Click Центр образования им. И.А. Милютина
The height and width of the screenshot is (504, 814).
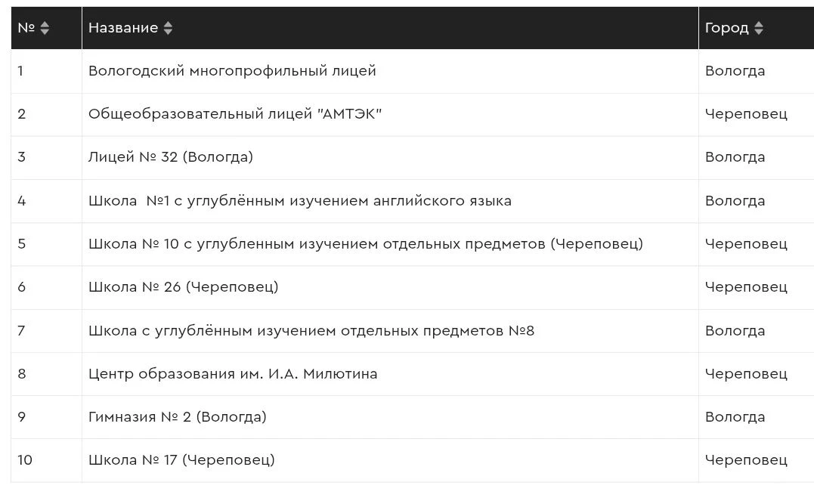pos(233,374)
